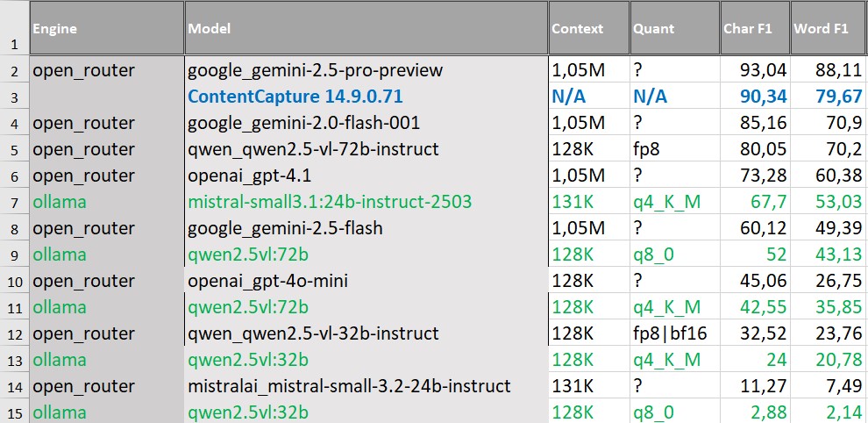Select the 131K context cell in row 7
This screenshot has width=868, height=423.
coord(572,202)
